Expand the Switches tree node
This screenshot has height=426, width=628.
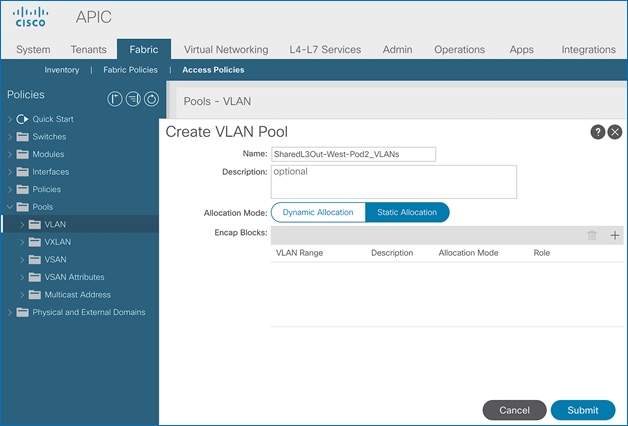pos(10,137)
